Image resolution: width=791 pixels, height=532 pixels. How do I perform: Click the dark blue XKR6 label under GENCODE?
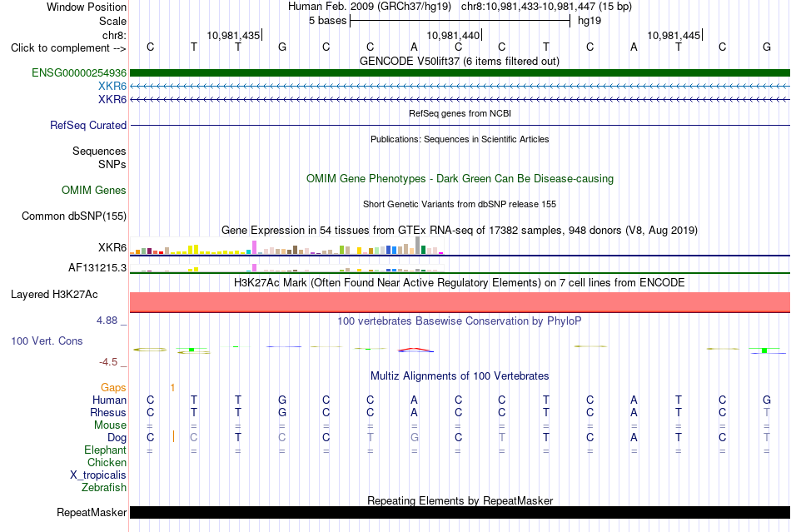coord(112,99)
